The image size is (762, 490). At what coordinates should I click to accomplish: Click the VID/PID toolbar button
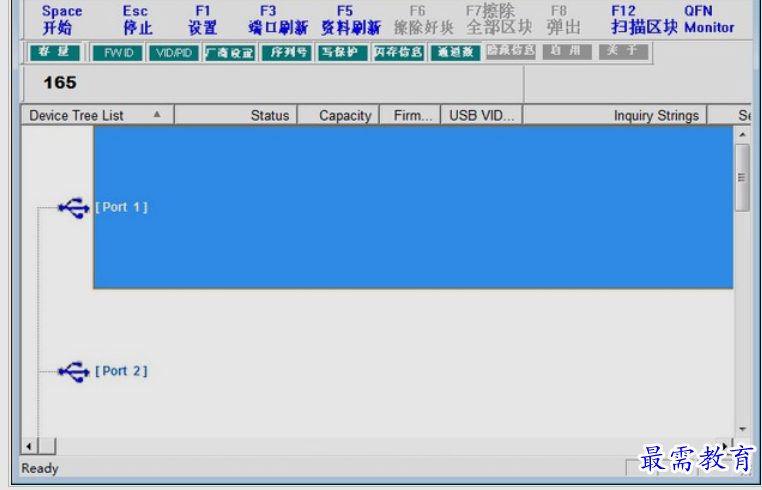coord(173,52)
